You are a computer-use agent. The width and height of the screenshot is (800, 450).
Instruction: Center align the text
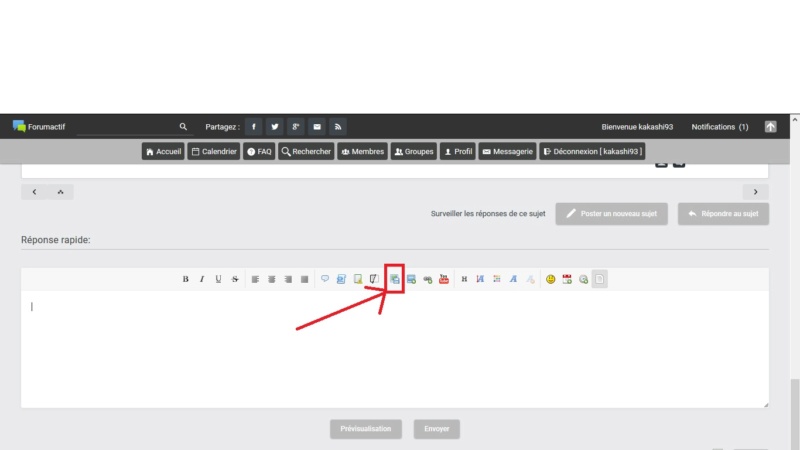pyautogui.click(x=271, y=279)
